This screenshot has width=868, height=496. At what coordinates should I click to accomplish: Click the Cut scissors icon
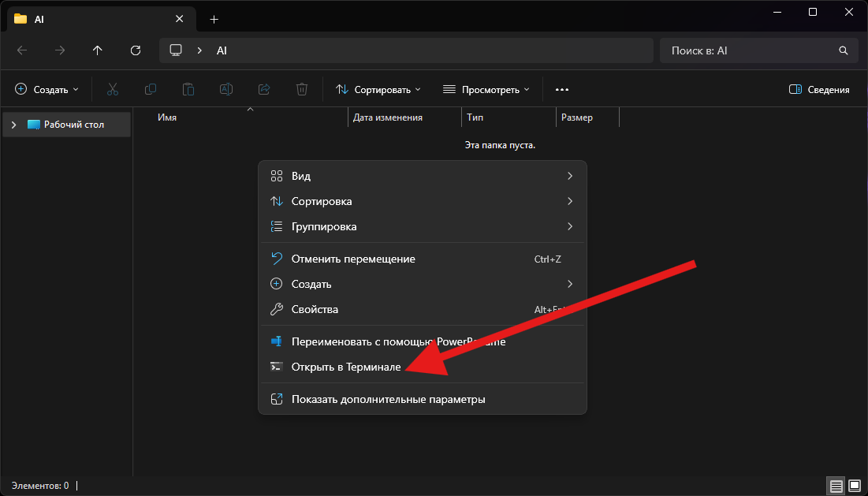coord(113,89)
